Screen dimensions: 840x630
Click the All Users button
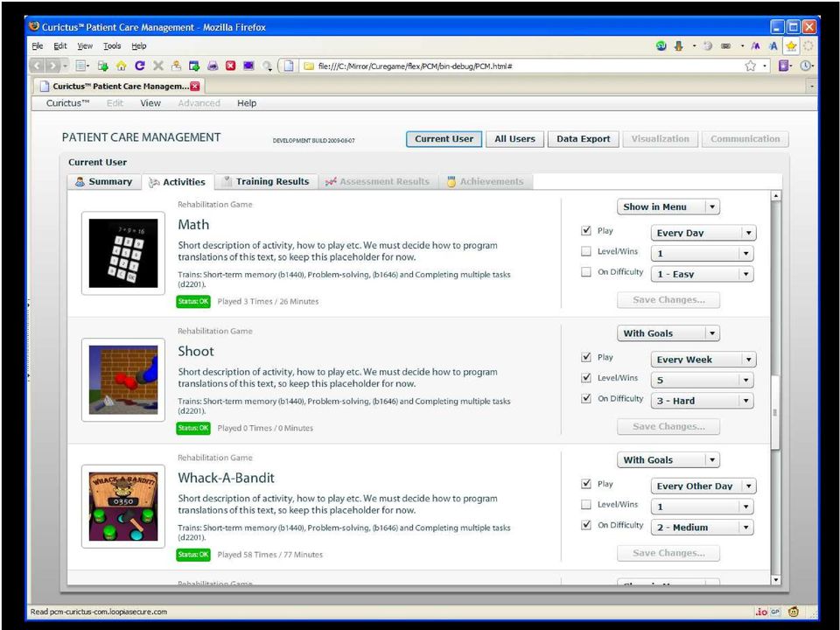pyautogui.click(x=514, y=139)
